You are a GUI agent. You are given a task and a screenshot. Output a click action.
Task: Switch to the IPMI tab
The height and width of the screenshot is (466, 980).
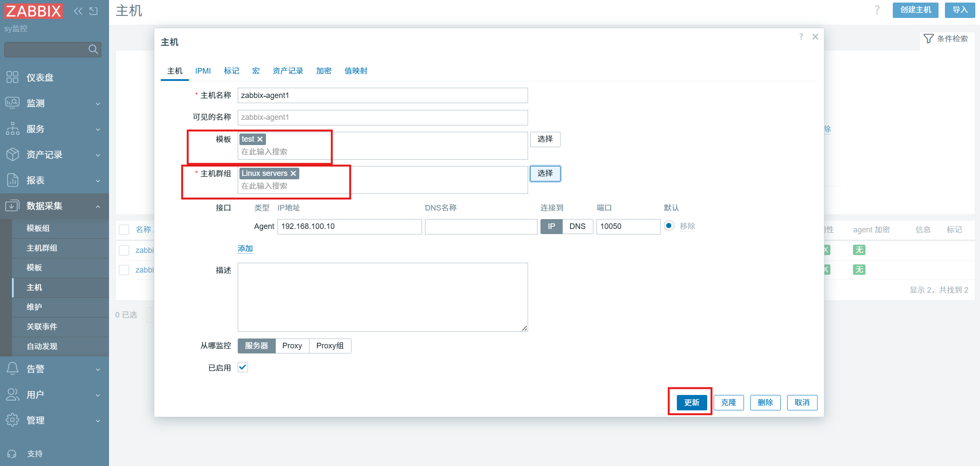click(x=203, y=71)
